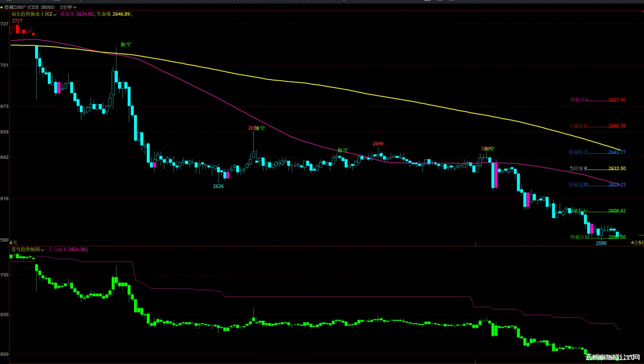
Task: Click the large magenta candle under 区间支撑
Action: pyautogui.click(x=495, y=175)
